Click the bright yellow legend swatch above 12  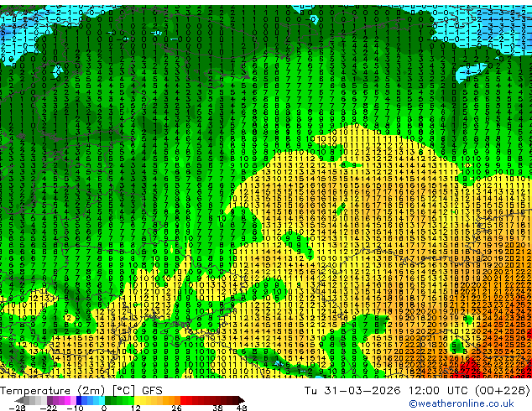point(137,400)
